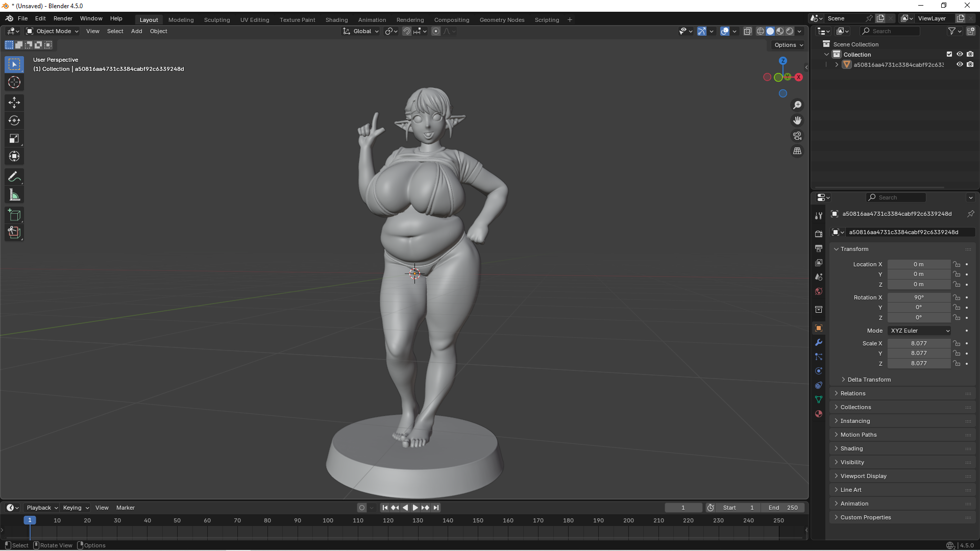The image size is (980, 551).
Task: Select the Measure tool
Action: (14, 195)
